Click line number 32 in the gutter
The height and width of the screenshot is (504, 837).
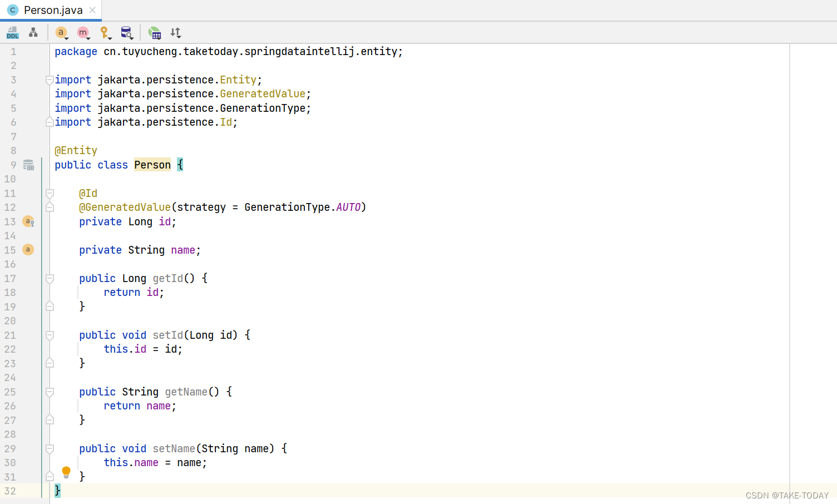[x=10, y=491]
